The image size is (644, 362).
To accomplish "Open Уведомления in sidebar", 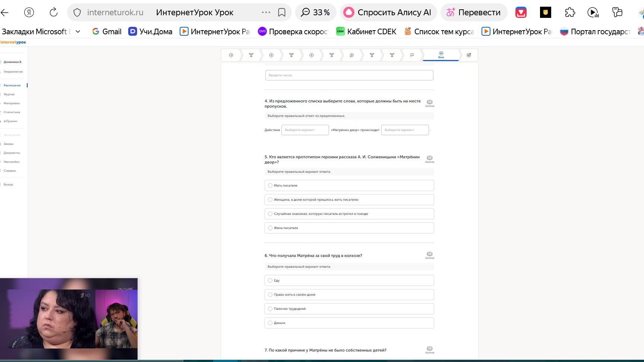I will point(13,72).
